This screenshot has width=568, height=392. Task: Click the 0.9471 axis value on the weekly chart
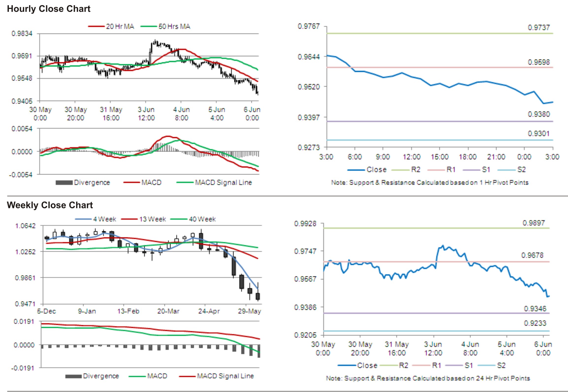click(25, 304)
